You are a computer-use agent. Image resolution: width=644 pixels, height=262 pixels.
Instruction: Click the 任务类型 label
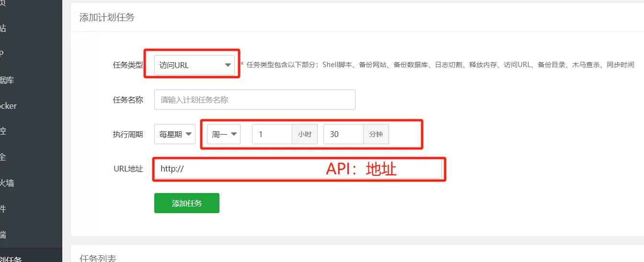pos(128,65)
